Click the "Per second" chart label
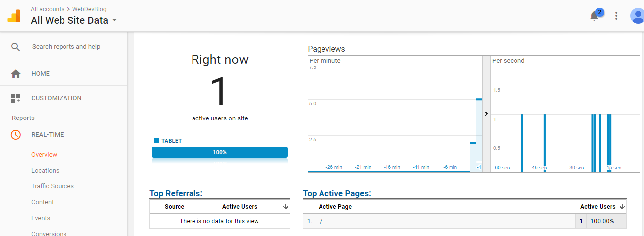This screenshot has width=644, height=236. point(508,61)
